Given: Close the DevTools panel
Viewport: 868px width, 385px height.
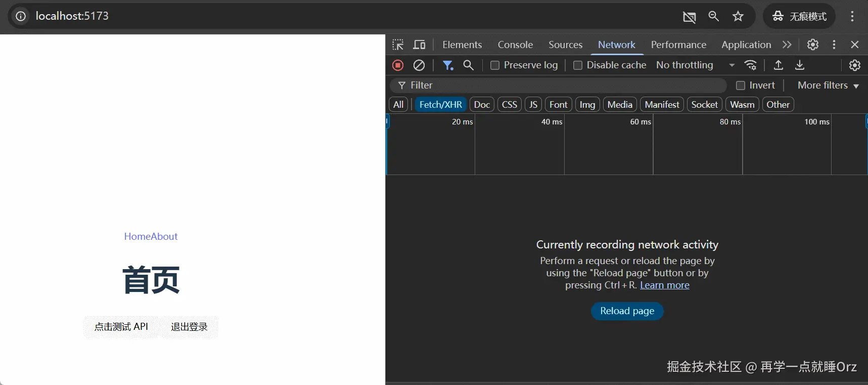Looking at the screenshot, I should click(x=855, y=45).
